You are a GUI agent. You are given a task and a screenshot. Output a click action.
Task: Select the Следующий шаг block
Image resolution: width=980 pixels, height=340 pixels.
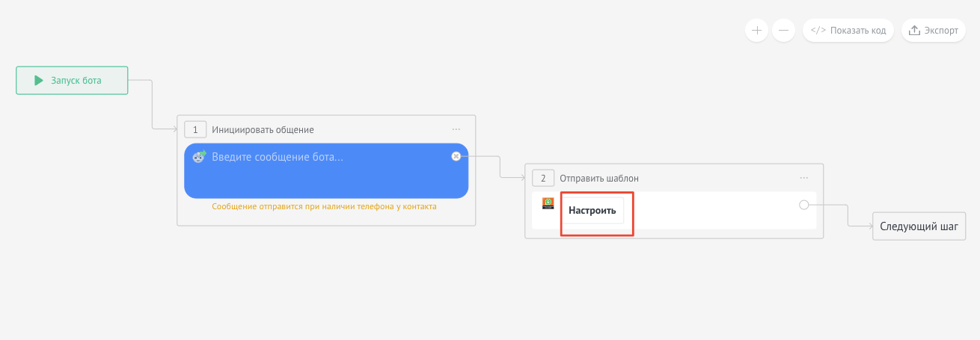pos(919,226)
